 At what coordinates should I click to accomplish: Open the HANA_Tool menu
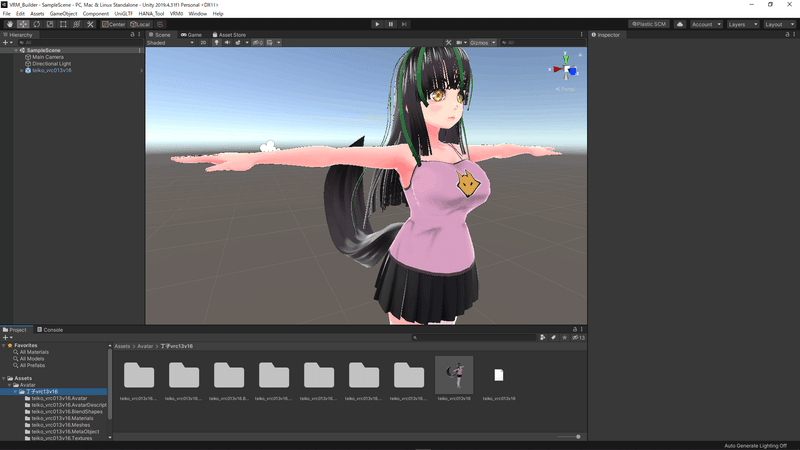click(151, 14)
